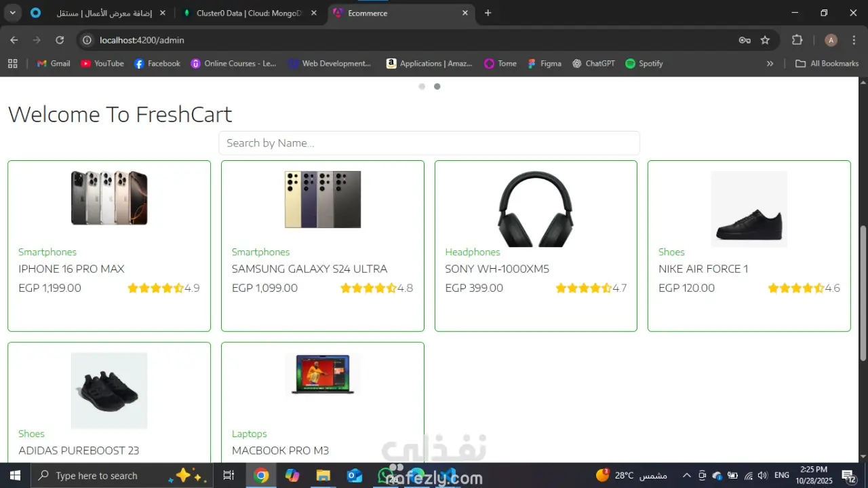Image resolution: width=868 pixels, height=488 pixels.
Task: Open Outlook from the taskbar
Action: (x=355, y=475)
